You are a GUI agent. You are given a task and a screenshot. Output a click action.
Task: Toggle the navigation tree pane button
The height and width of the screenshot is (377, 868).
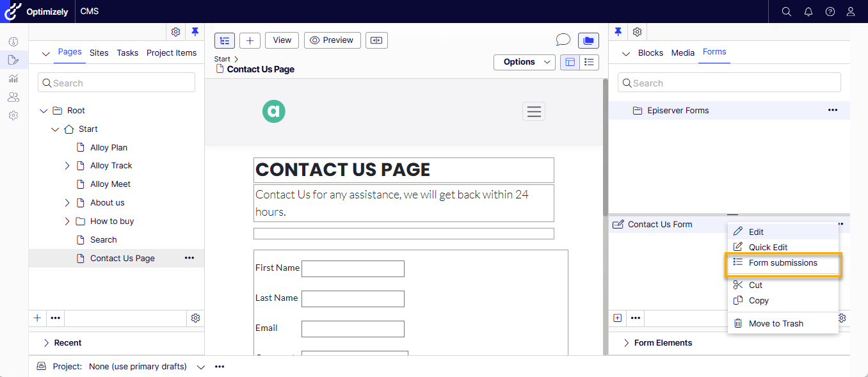click(225, 40)
